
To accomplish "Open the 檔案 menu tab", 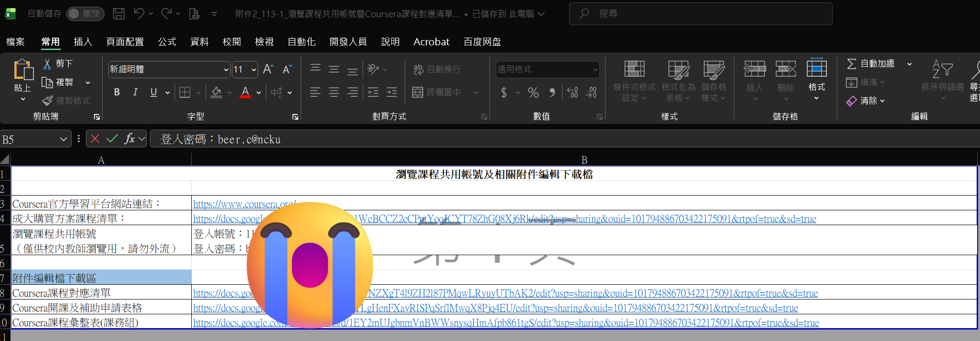I will (15, 42).
